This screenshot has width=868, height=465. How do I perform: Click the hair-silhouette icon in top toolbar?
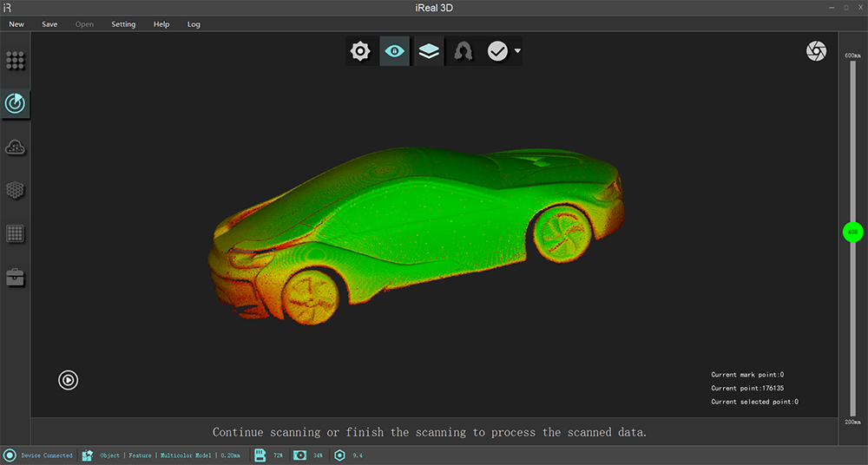pos(463,52)
